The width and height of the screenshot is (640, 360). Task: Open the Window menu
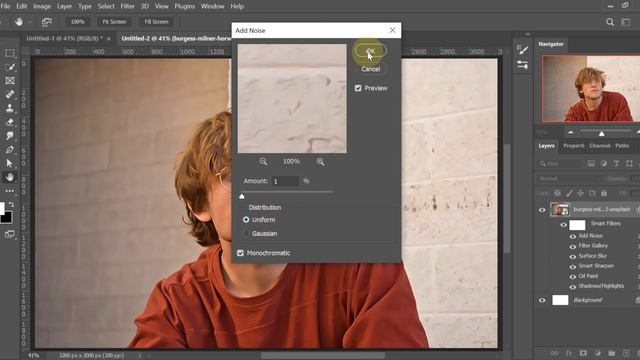(x=212, y=7)
